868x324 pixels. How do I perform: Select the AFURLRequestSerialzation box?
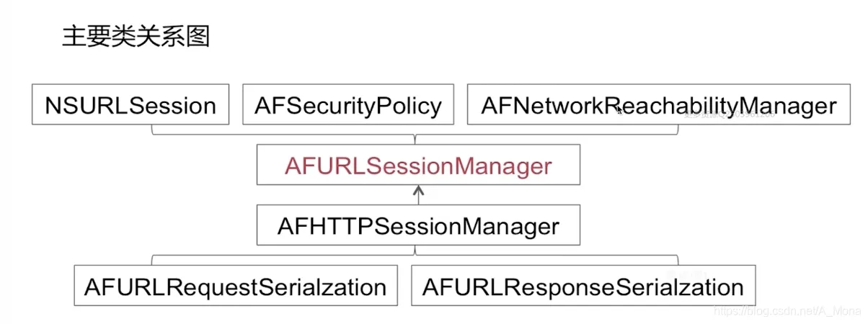(236, 287)
